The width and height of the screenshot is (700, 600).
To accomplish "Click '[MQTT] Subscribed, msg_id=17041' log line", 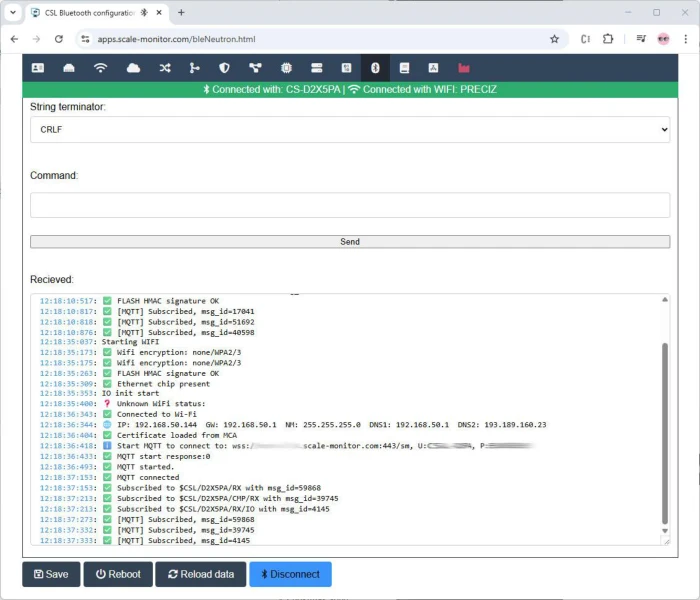I will [x=147, y=312].
